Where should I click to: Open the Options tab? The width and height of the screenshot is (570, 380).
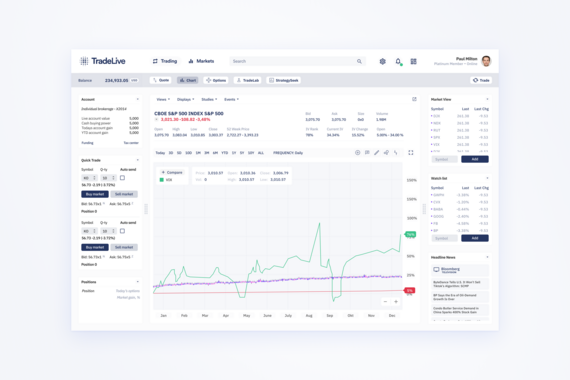coord(216,80)
